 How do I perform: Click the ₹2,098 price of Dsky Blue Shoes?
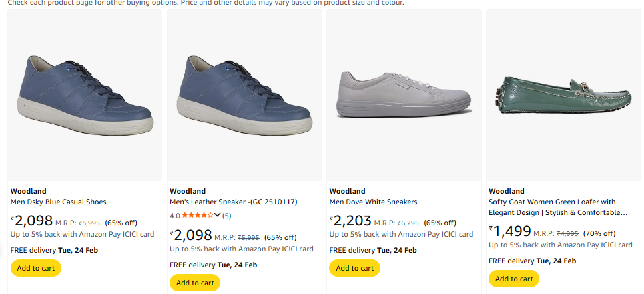pyautogui.click(x=32, y=221)
